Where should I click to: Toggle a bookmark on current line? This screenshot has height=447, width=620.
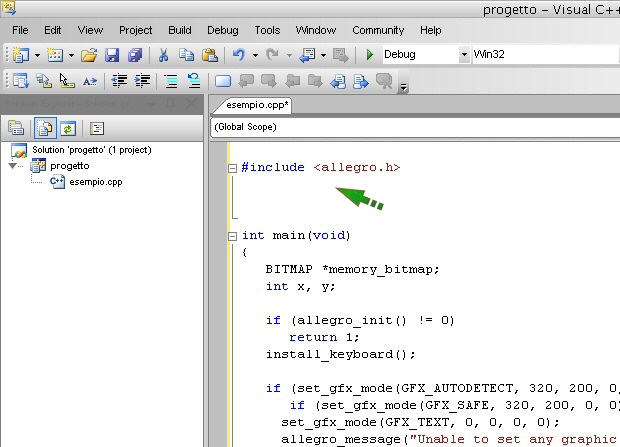(x=223, y=81)
